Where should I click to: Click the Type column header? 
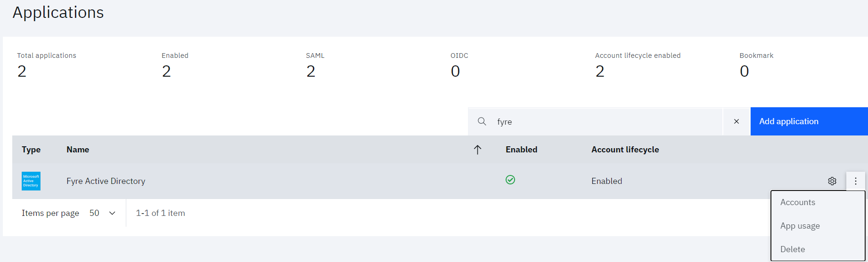tap(31, 150)
